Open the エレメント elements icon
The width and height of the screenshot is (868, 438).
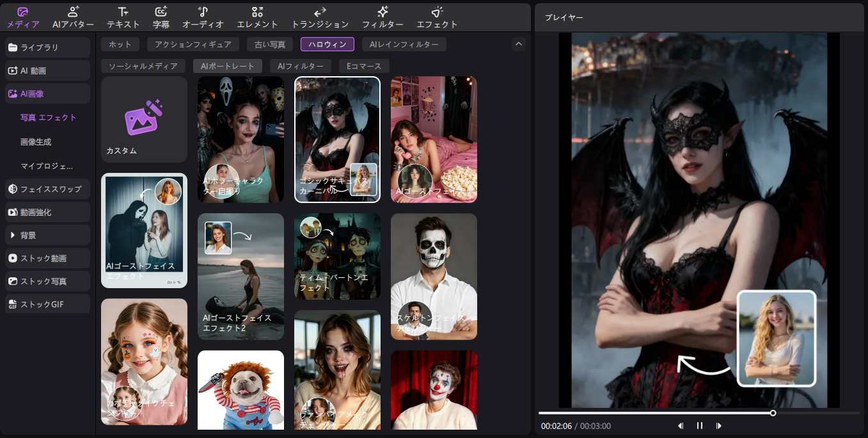pos(257,12)
